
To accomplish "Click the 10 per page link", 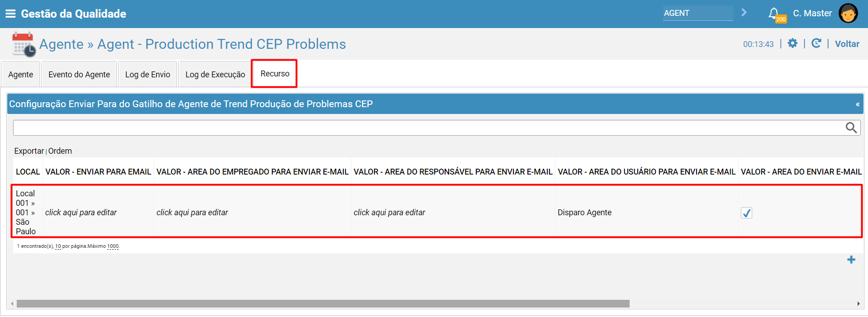I will pos(58,246).
